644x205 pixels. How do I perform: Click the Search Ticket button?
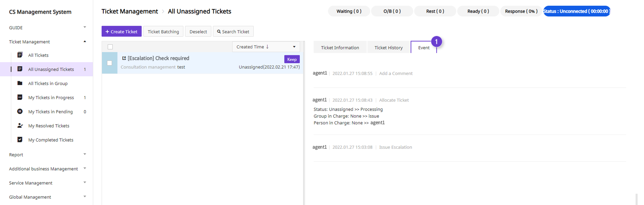tap(233, 31)
